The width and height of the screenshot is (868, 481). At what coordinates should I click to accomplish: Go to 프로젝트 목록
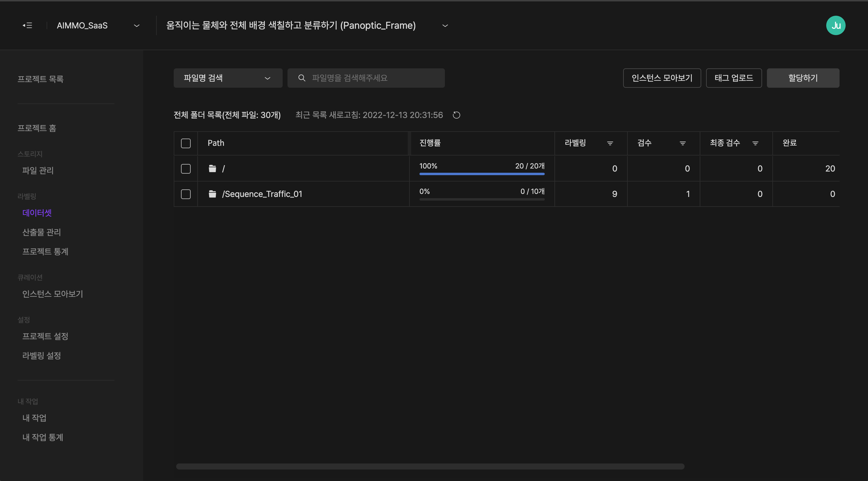(41, 79)
